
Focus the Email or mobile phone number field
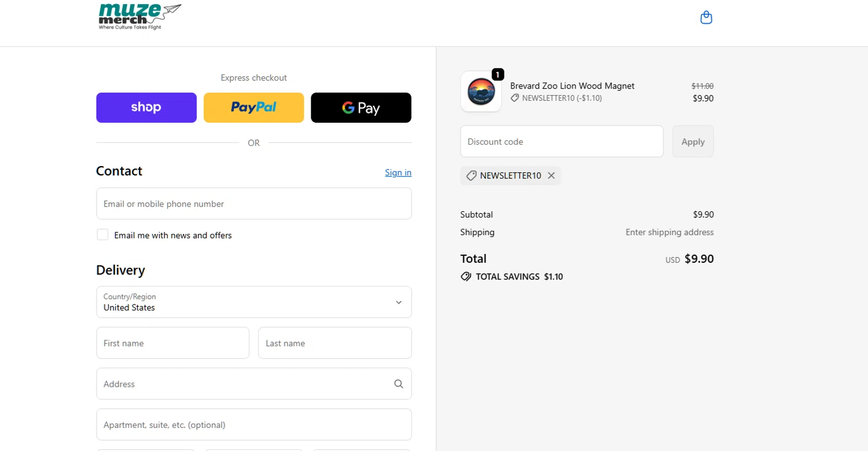point(254,203)
